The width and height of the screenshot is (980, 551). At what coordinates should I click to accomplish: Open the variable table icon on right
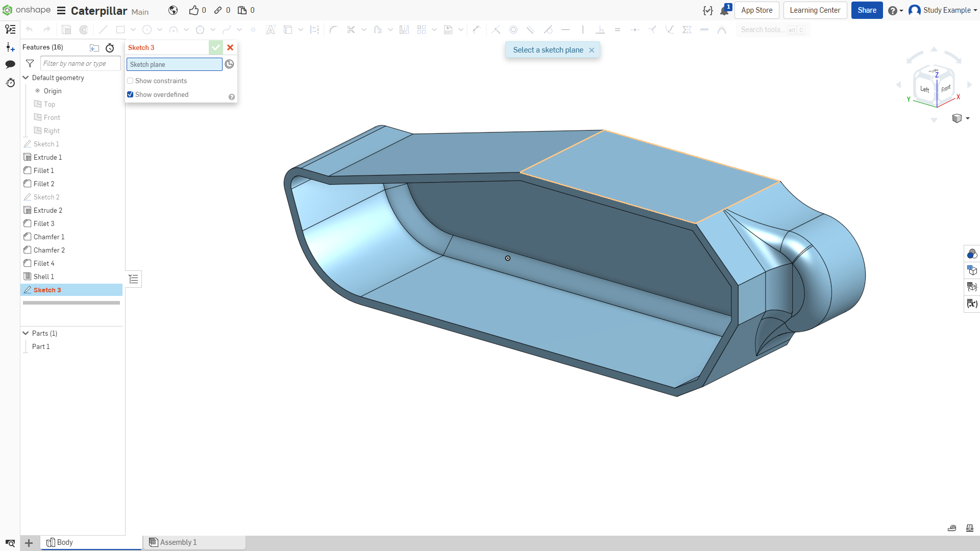972,304
